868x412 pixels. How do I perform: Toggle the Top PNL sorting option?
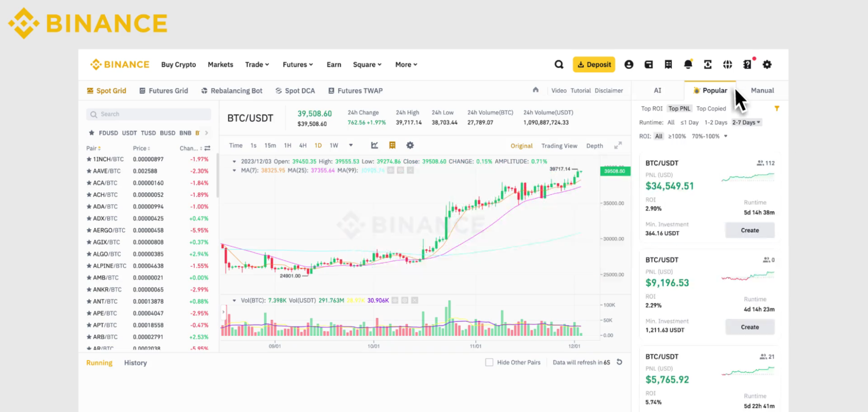(x=679, y=108)
